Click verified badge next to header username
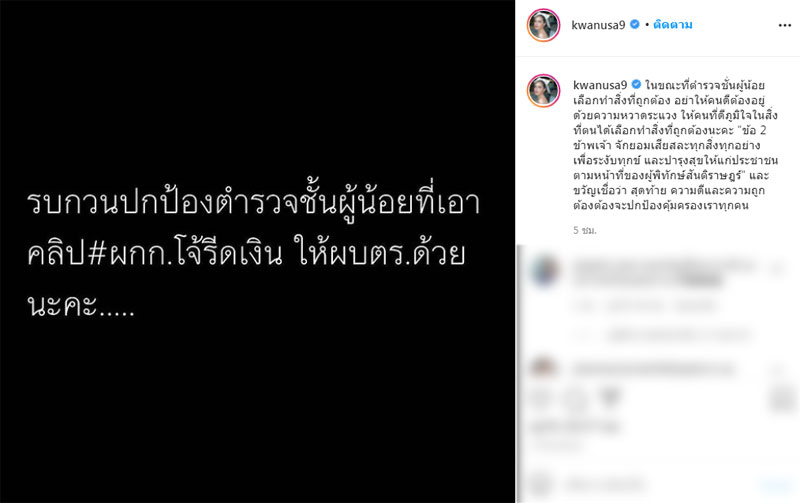800x503 pixels. point(635,24)
